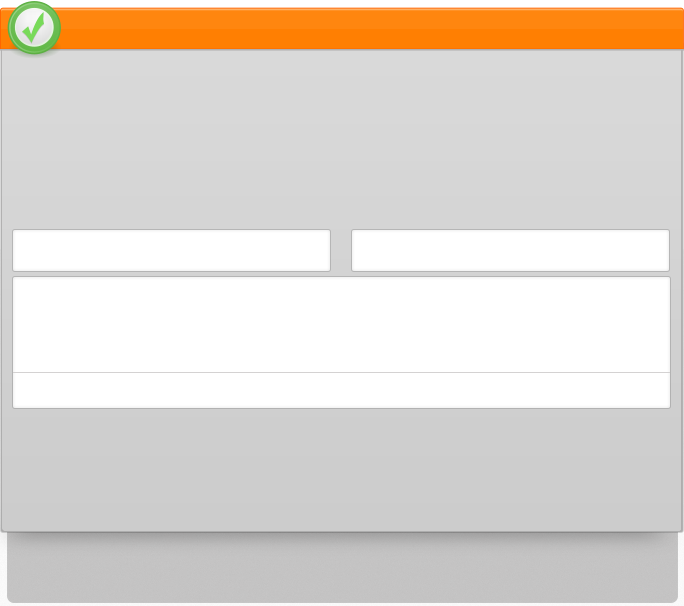Click inside the large white text area
684x606 pixels.
point(342,325)
